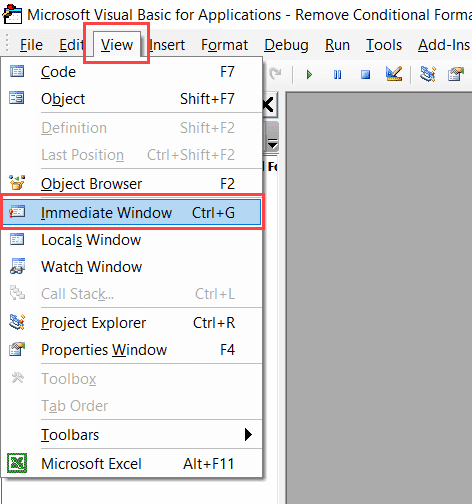
Task: Open the Run menu
Action: [x=337, y=45]
